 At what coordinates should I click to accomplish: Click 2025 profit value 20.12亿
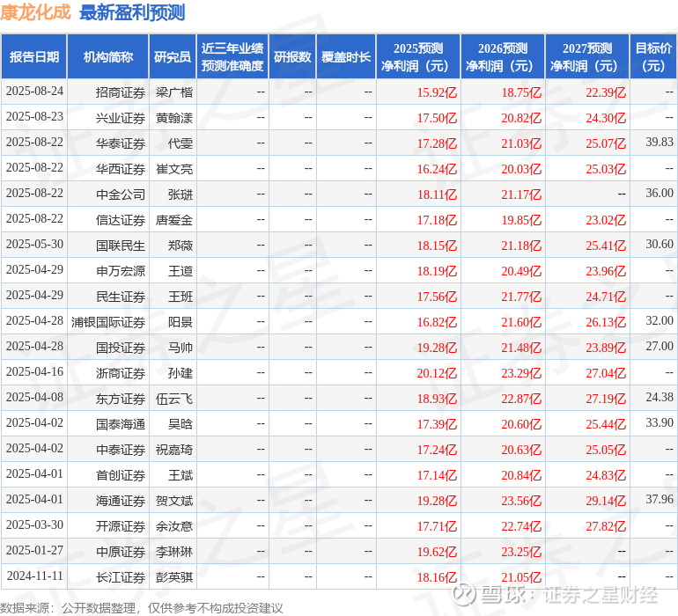pos(437,373)
